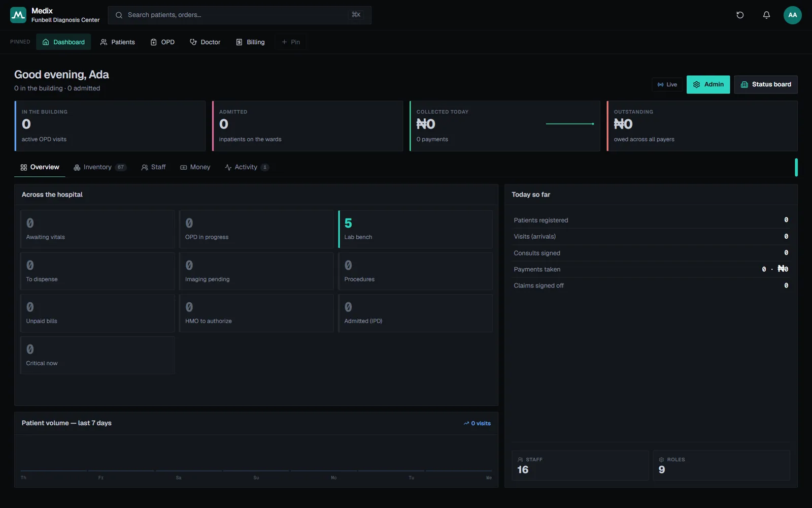Open the OPD pinned tab

(162, 42)
